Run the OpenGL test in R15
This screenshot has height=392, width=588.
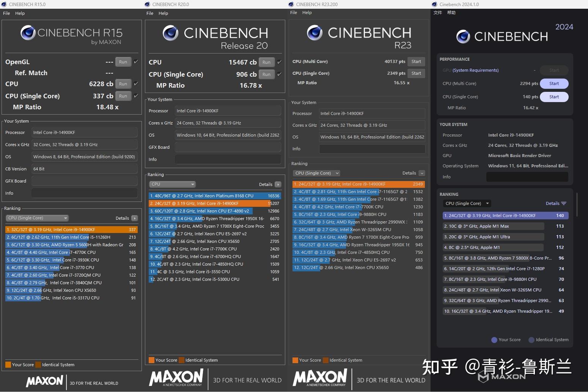click(x=123, y=62)
